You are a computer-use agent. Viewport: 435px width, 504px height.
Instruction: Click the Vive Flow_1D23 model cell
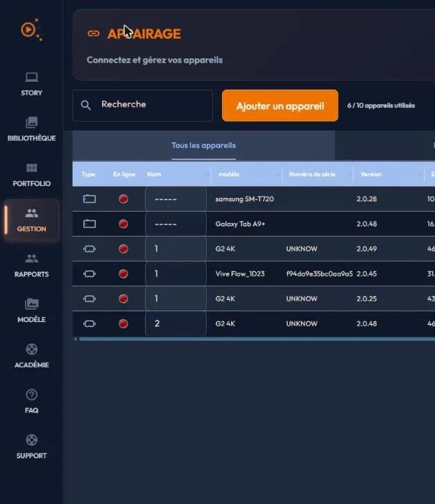point(239,274)
